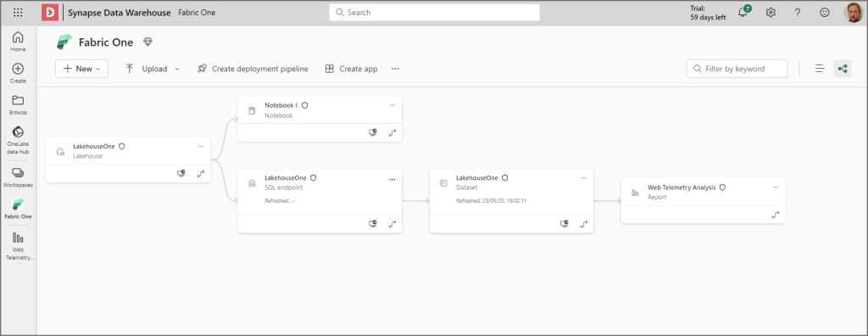Open the feedback smiley icon
868x336 pixels.
825,12
